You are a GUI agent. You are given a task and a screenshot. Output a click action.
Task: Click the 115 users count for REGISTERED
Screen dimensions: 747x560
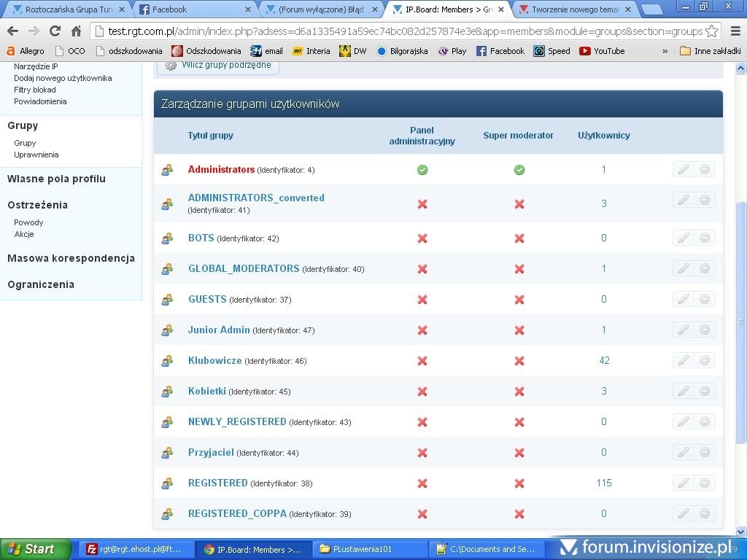pos(603,483)
